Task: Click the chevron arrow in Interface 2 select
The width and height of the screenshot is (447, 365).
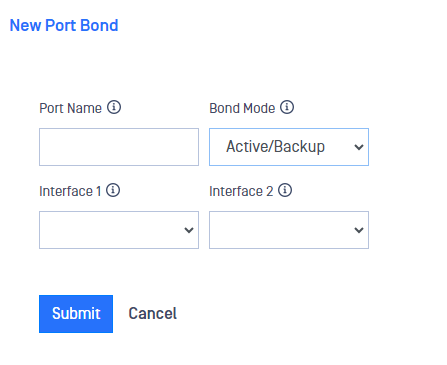Action: (359, 230)
